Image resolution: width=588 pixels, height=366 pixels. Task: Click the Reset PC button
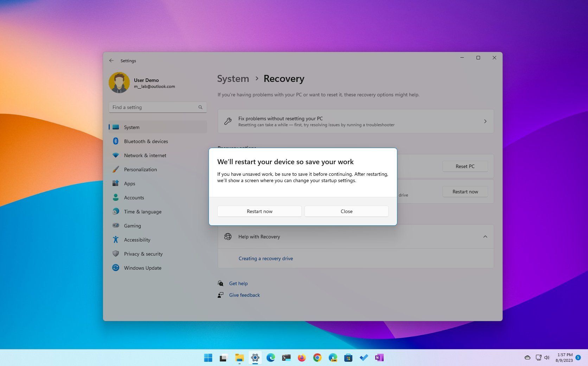tap(465, 166)
